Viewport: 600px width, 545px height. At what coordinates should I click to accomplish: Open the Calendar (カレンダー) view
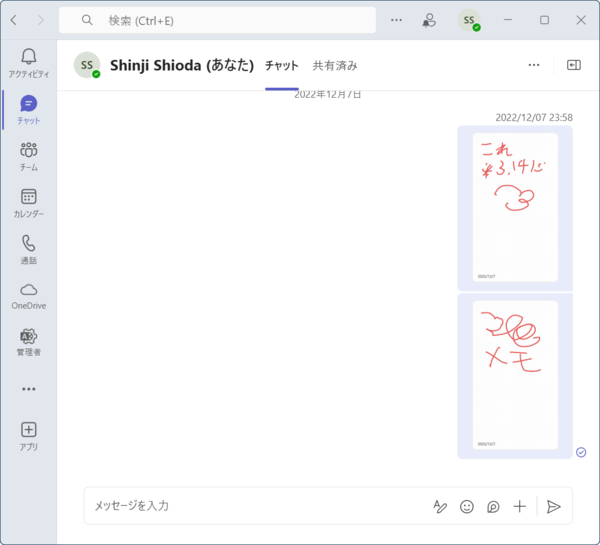tap(29, 203)
